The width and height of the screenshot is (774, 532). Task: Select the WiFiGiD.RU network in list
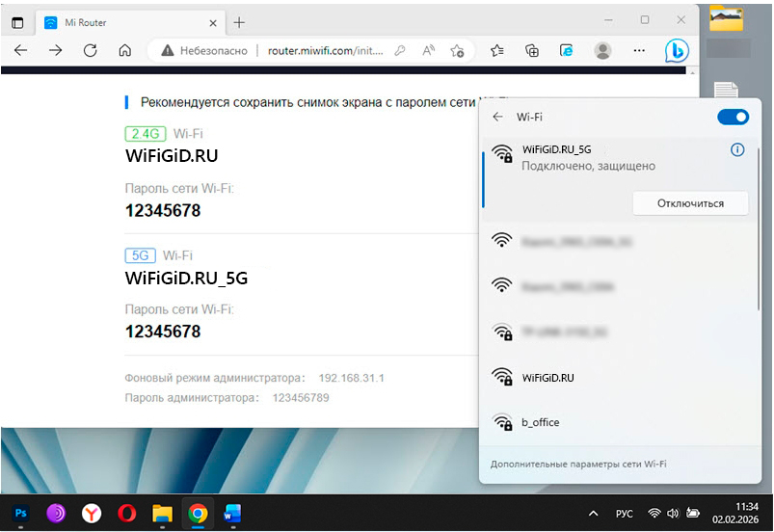[x=619, y=378]
